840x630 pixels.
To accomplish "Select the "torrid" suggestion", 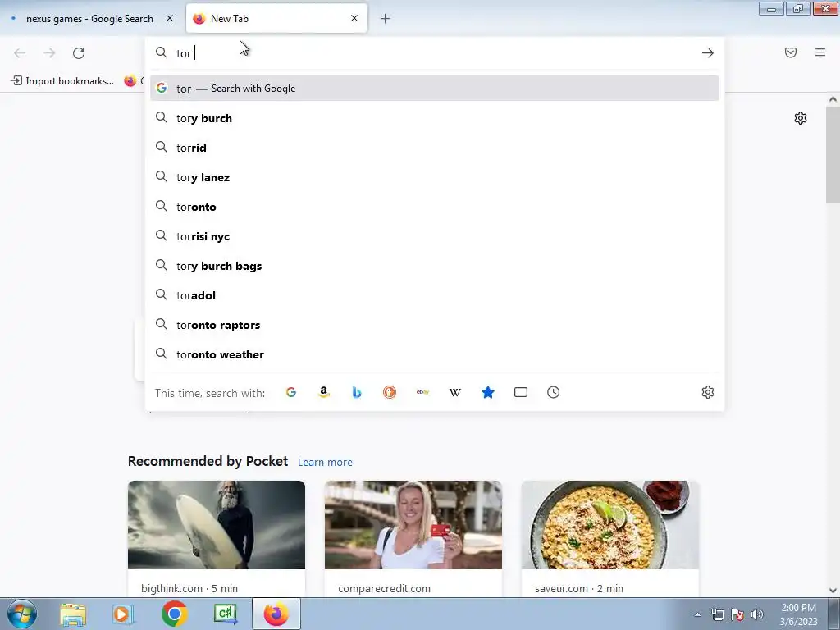I will point(435,148).
